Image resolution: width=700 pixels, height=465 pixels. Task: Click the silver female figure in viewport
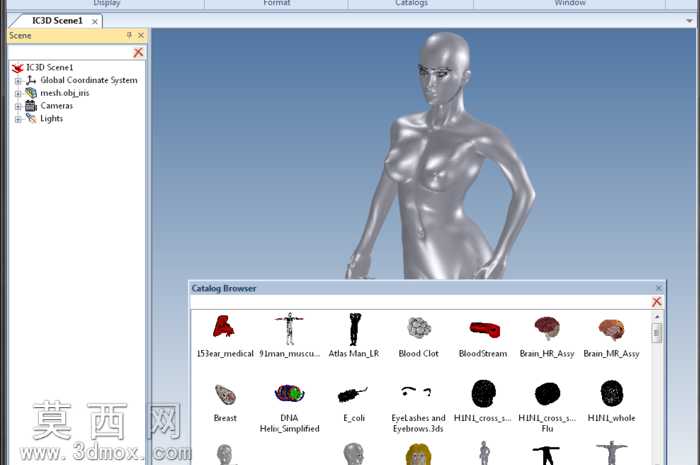pyautogui.click(x=440, y=156)
